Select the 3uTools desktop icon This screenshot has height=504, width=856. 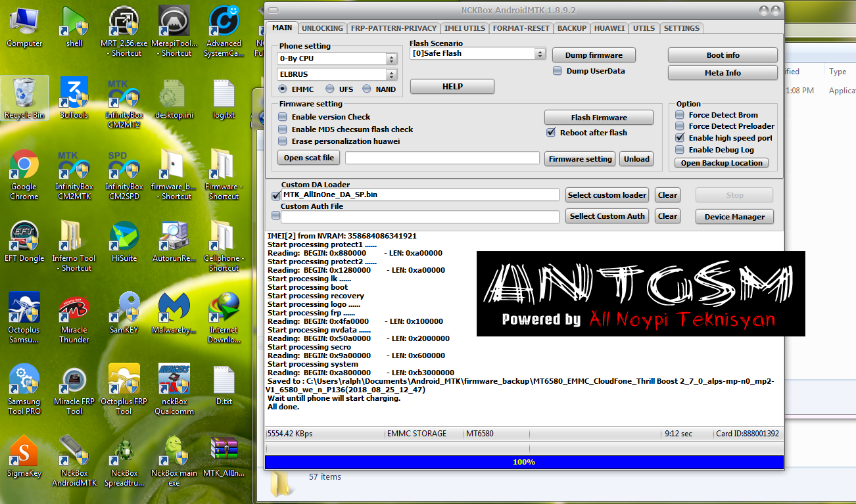click(74, 98)
